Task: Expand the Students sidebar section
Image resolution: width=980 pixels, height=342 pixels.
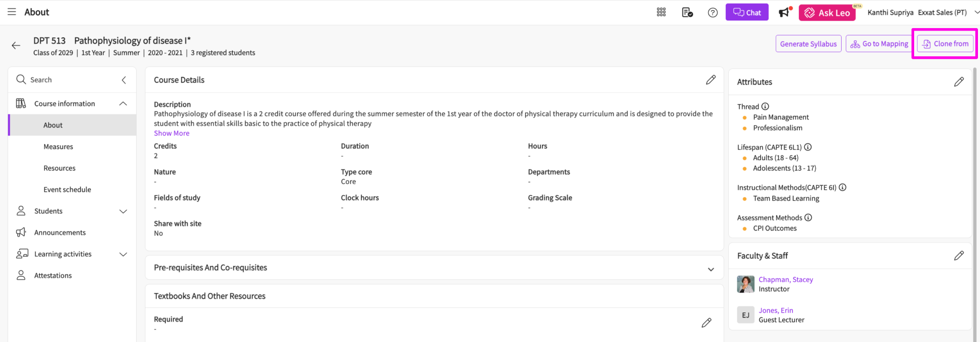Action: [123, 211]
